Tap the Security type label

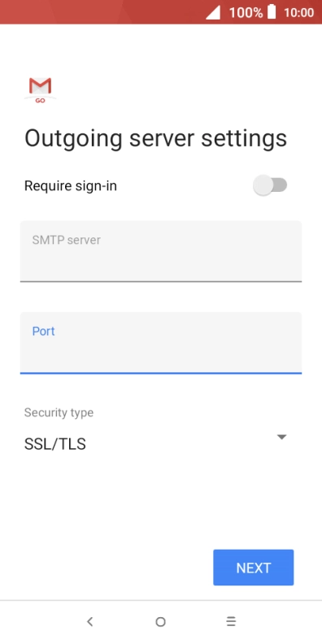pos(59,412)
